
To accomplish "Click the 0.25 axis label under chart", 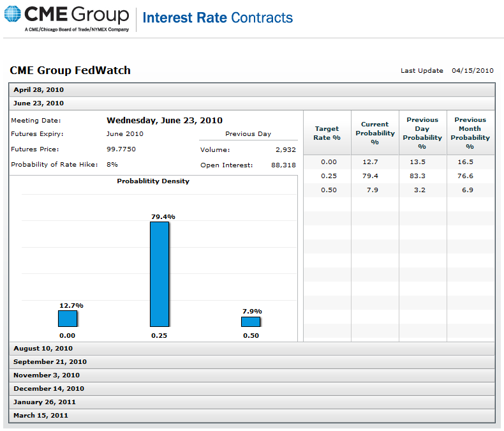I will [159, 336].
